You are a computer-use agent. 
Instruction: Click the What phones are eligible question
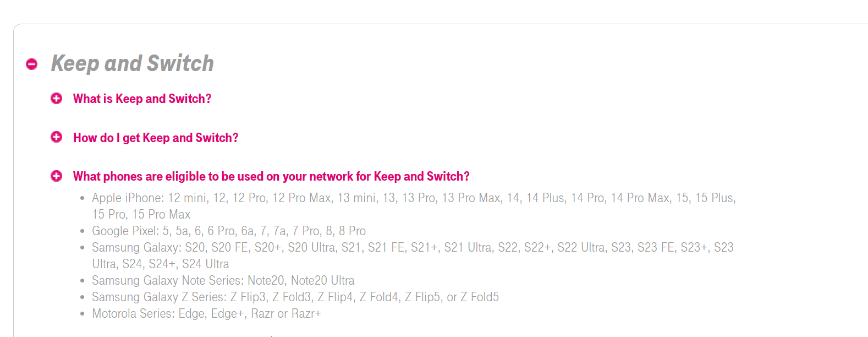coord(271,176)
